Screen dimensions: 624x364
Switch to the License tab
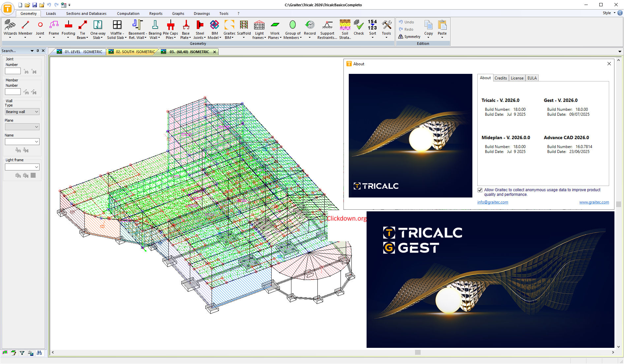517,78
